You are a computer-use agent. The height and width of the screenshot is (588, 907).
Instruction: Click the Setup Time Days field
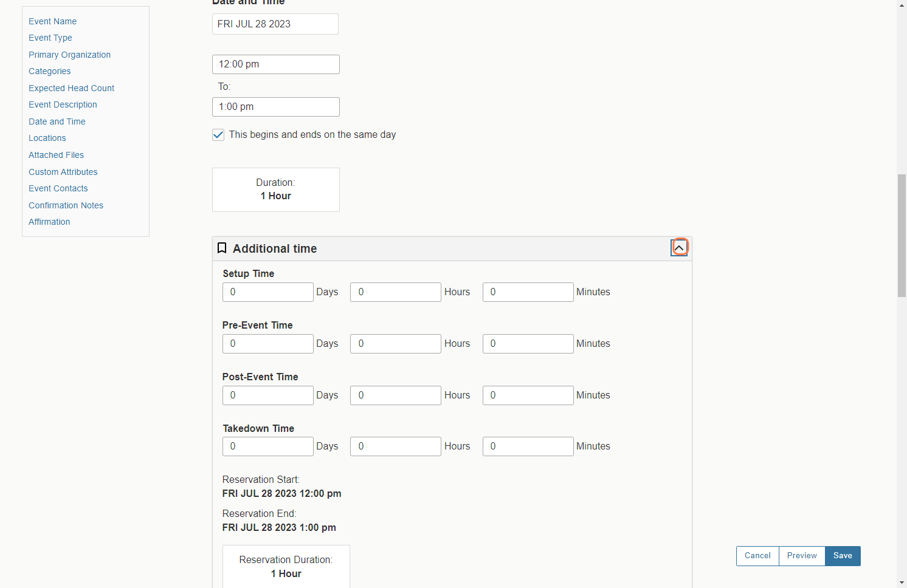click(x=268, y=292)
